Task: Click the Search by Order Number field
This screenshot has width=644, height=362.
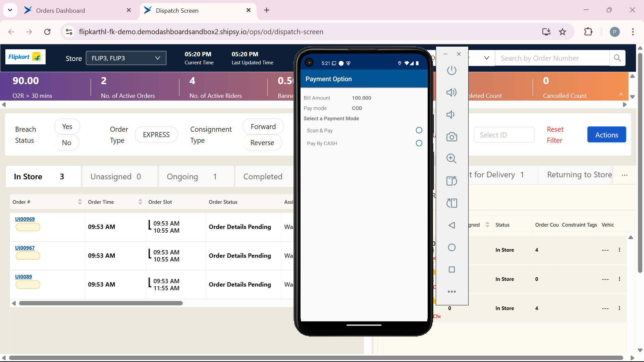Action: pyautogui.click(x=552, y=58)
